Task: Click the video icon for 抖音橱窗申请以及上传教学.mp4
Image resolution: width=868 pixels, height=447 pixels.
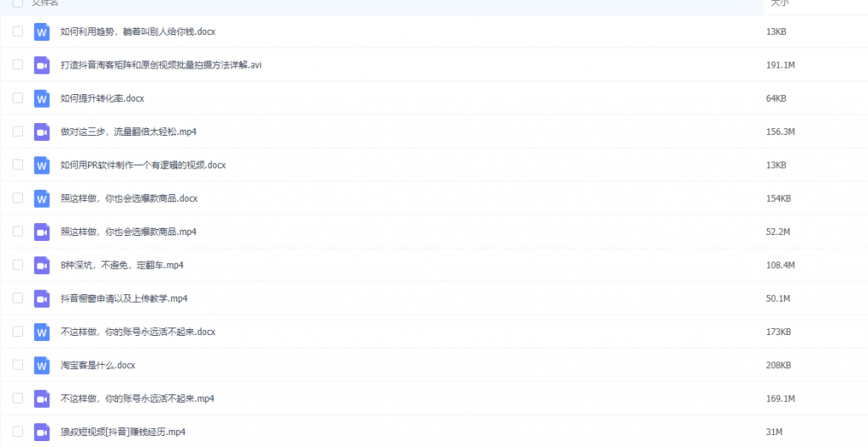Action: pos(42,299)
